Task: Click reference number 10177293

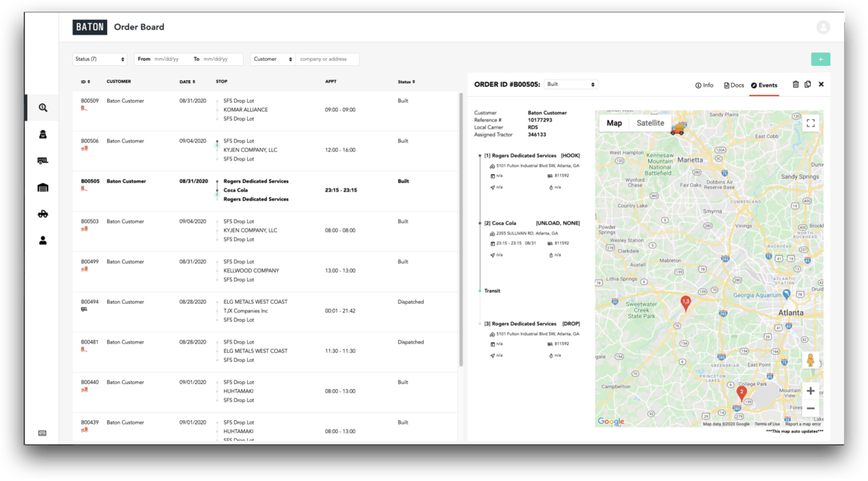Action: 540,120
